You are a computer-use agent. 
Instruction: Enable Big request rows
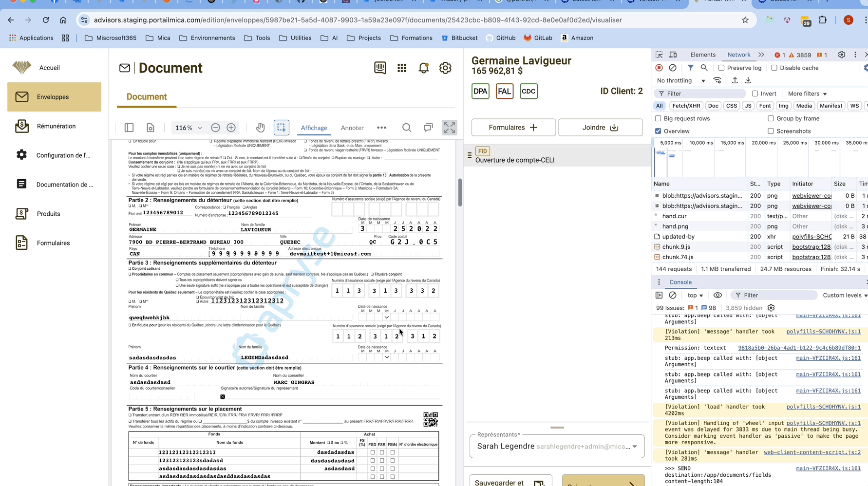pos(658,118)
